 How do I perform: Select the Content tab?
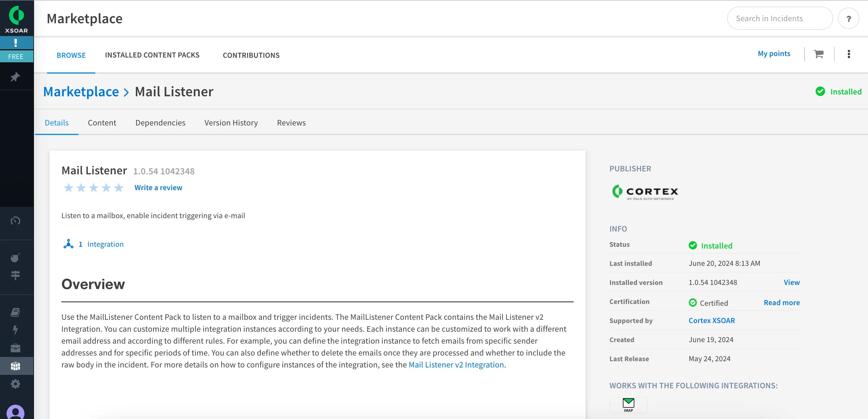(102, 123)
